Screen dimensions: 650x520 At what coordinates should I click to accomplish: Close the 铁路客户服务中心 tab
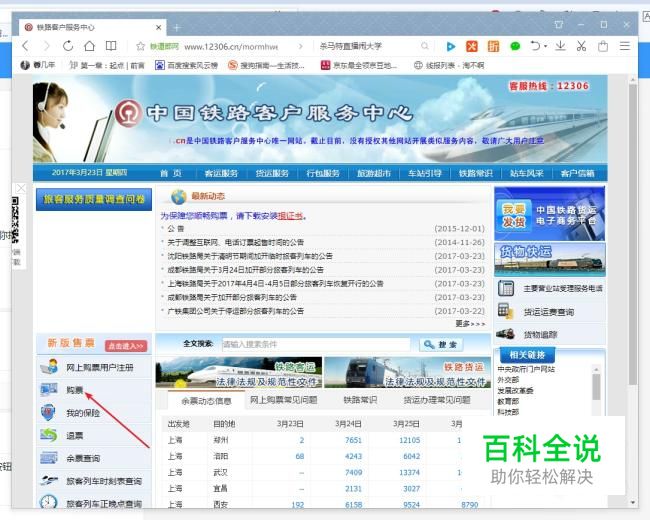[x=158, y=27]
